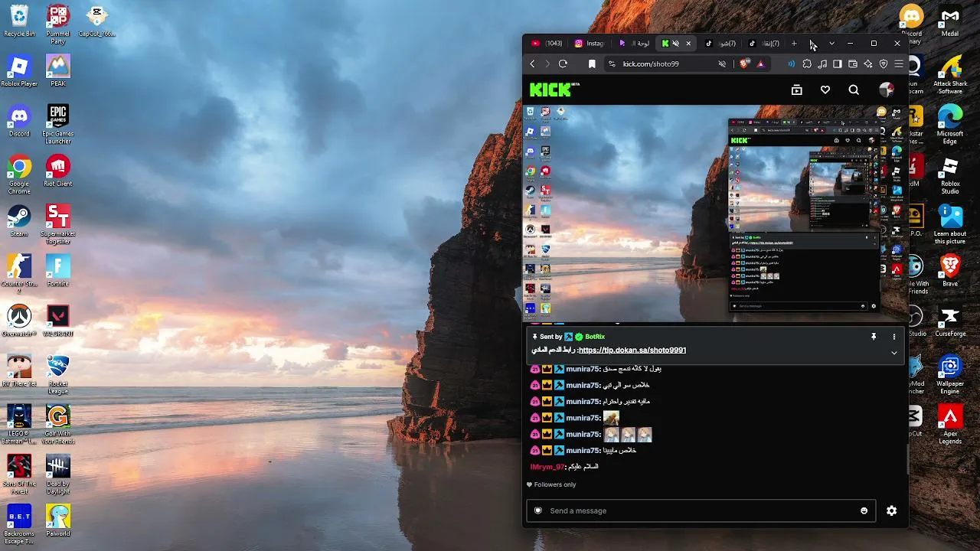This screenshot has height=551, width=980.
Task: Go back in the Brave browser
Action: point(533,64)
